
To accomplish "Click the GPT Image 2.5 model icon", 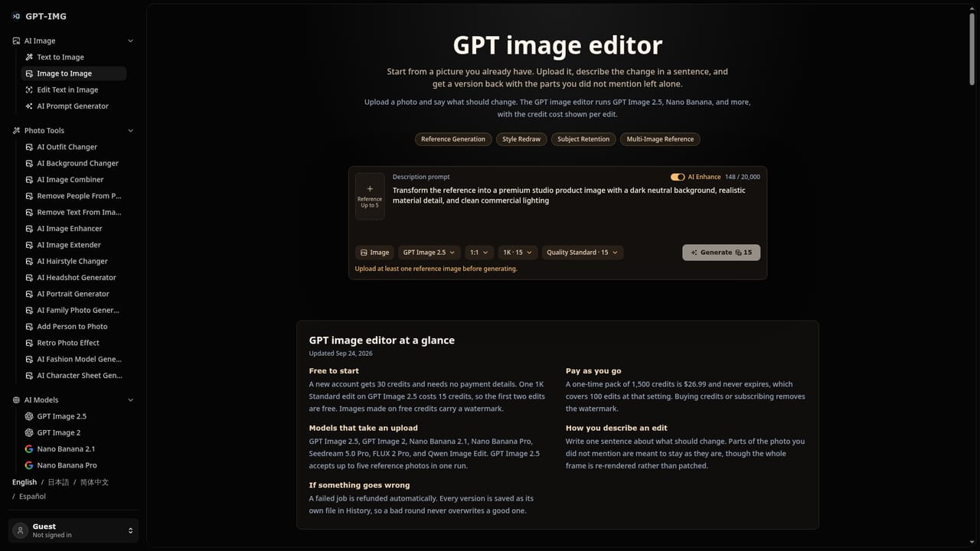I will pos(29,416).
